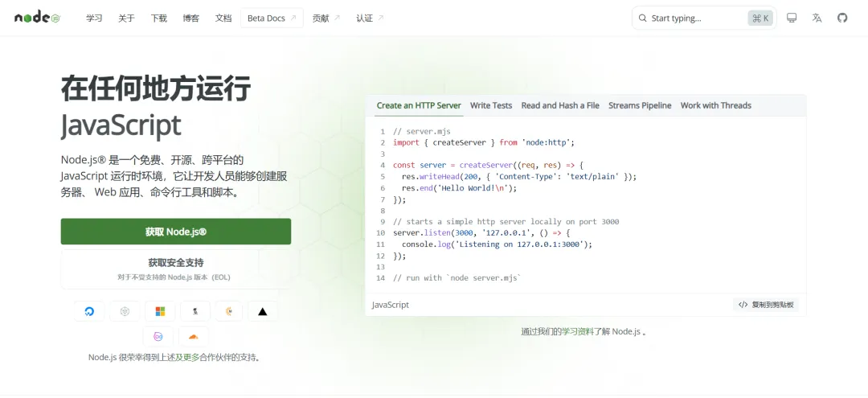Open the purple circular partner logo

point(158,337)
